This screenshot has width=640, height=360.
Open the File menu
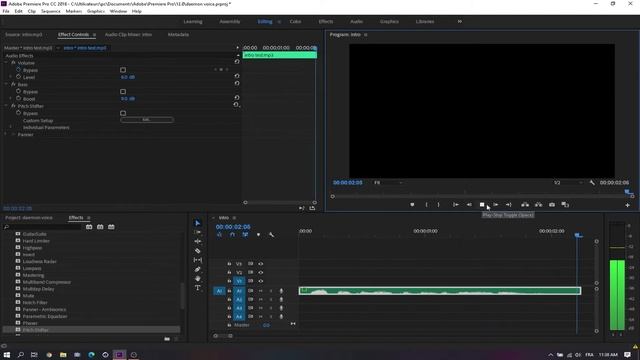(x=6, y=11)
